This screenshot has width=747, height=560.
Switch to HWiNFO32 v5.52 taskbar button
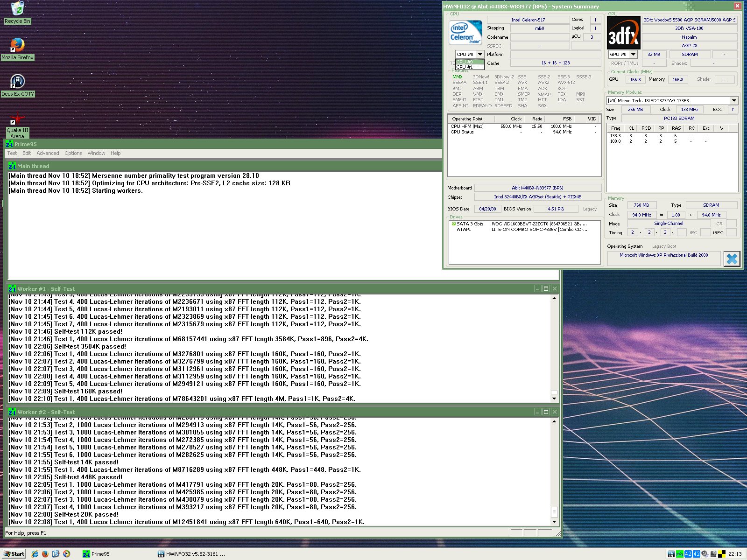[191, 554]
